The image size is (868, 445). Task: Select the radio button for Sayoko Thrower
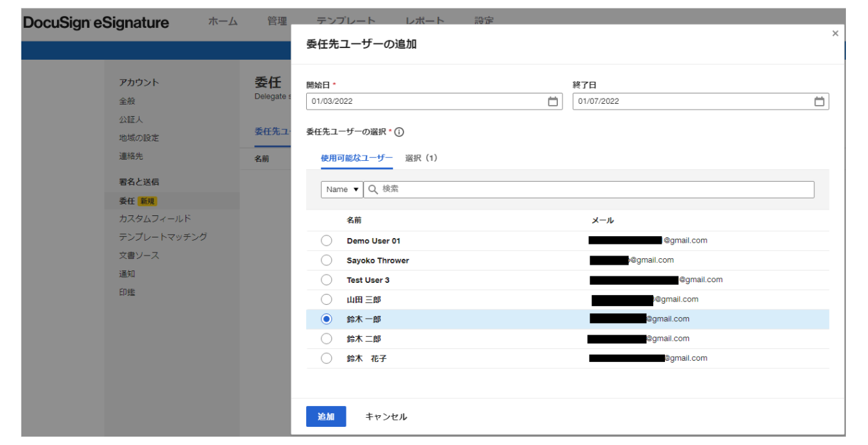[x=326, y=260]
